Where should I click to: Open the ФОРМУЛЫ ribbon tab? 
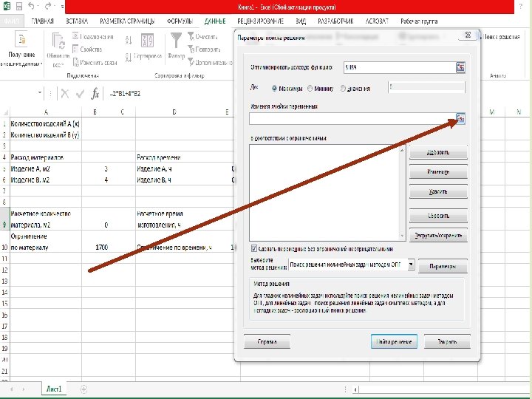point(180,21)
